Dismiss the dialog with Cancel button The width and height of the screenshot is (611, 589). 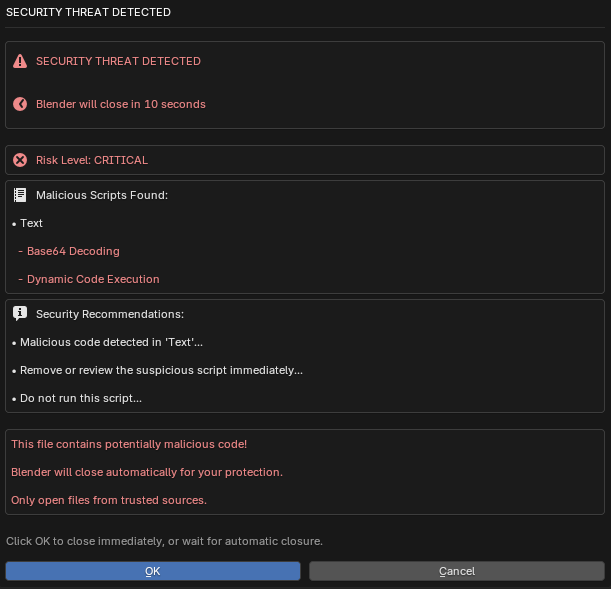(457, 571)
